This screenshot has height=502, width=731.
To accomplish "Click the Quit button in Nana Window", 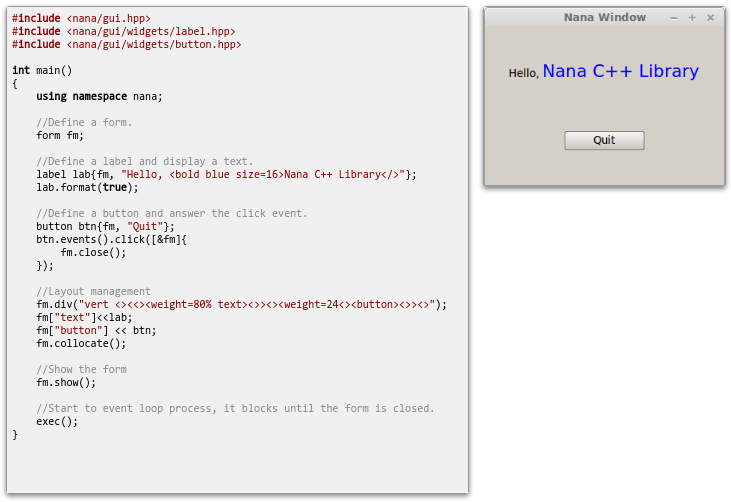I will pos(604,140).
